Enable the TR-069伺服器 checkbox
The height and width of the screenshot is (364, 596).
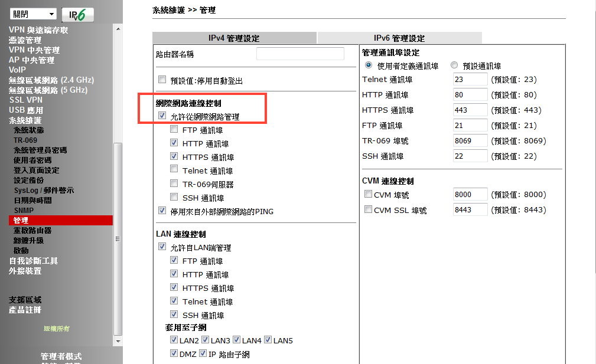(x=174, y=184)
